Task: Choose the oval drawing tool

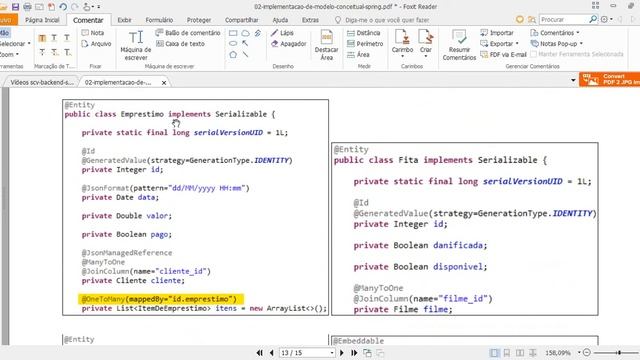Action: 233,43
